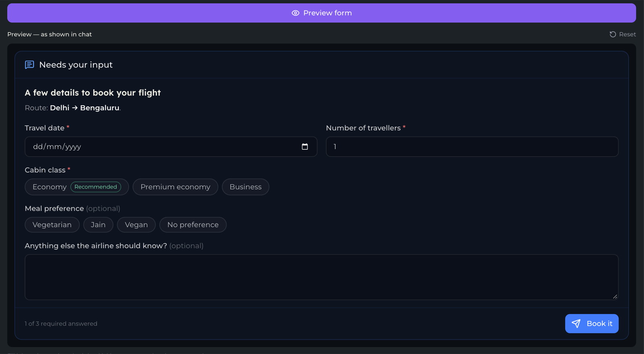Choose Vegan meal preference
This screenshot has height=354, width=644.
click(x=136, y=225)
